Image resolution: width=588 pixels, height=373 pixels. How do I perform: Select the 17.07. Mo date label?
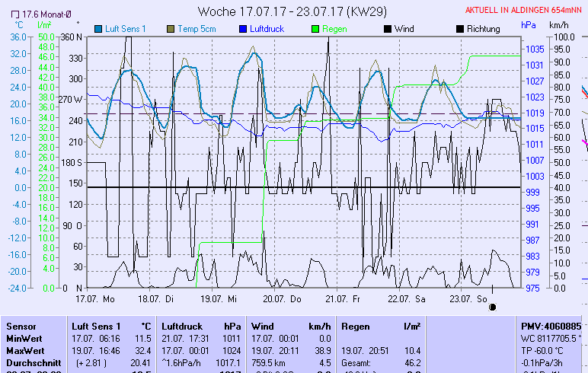[x=95, y=299]
